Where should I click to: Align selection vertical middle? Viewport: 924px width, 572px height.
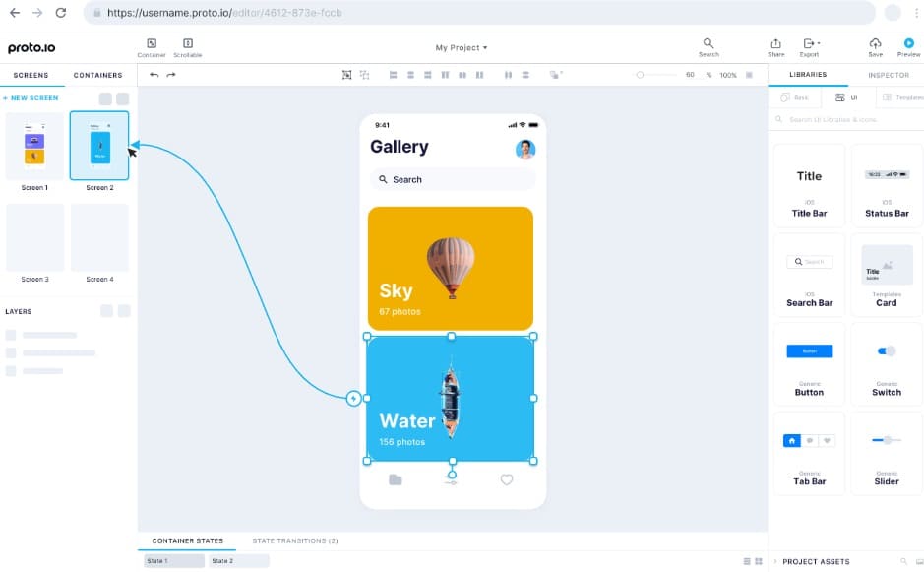pyautogui.click(x=462, y=75)
